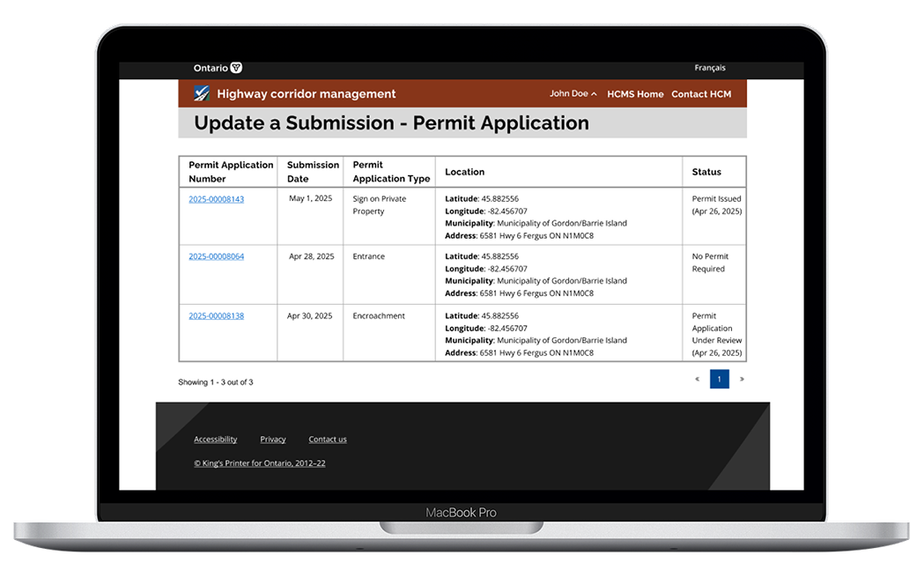Screen dimensions: 924x570
Task: Open HCMS Home
Action: [x=635, y=93]
